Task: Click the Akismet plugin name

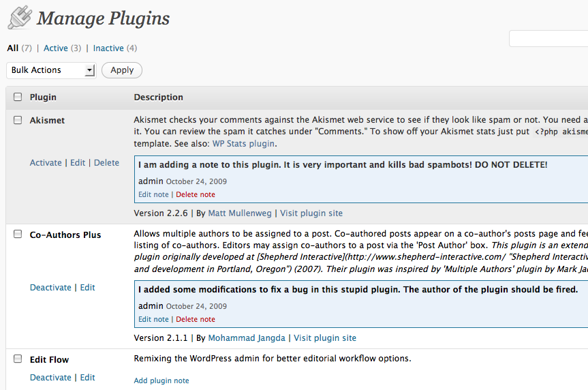Action: point(47,121)
